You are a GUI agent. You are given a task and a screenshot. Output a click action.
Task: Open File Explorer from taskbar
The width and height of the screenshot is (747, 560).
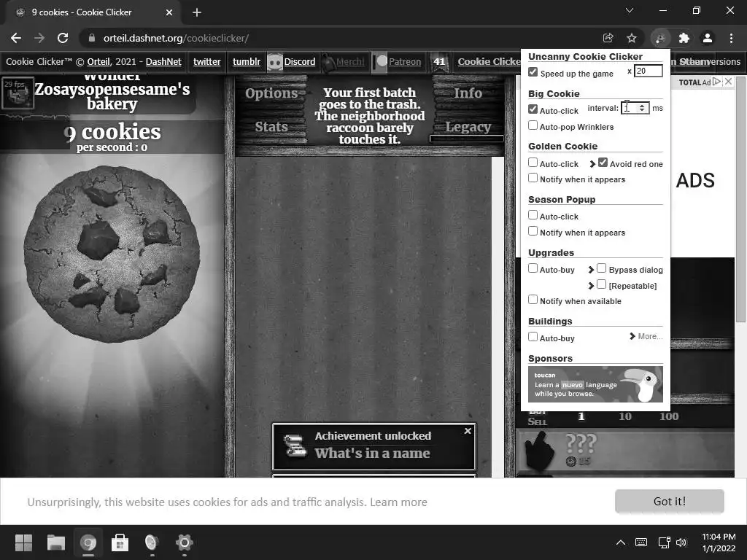(x=56, y=542)
